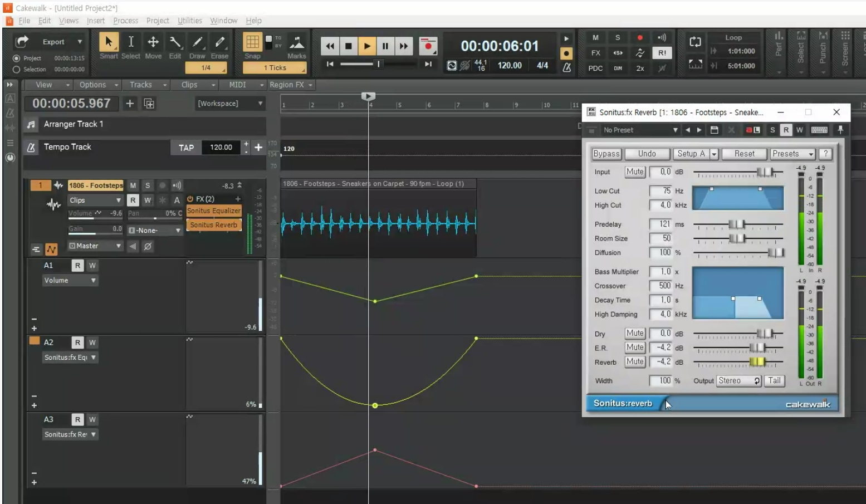Open the Utilities menu
This screenshot has height=504, width=866.
tap(189, 21)
